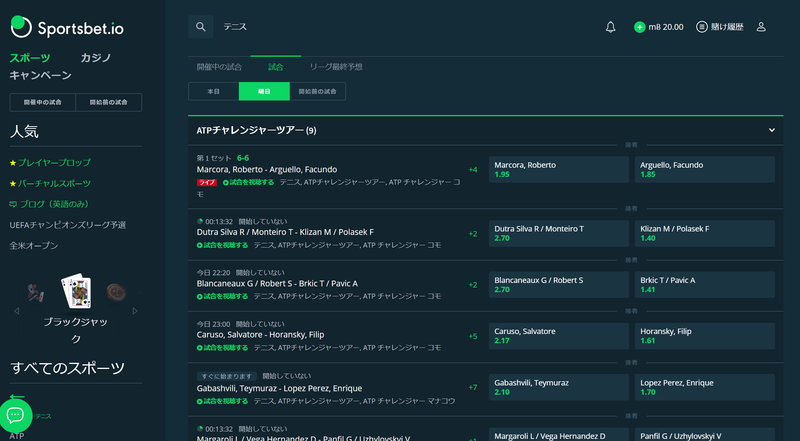Open the 賭け履歴 bet history icon
Screen dimensions: 800x441
click(702, 27)
